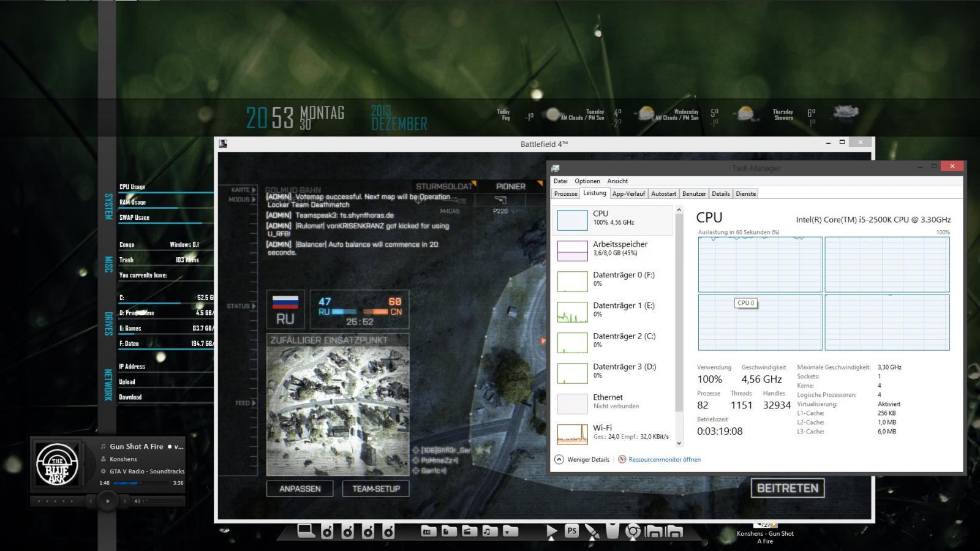
Task: Expand the MODUS section arrow
Action: coord(254,200)
